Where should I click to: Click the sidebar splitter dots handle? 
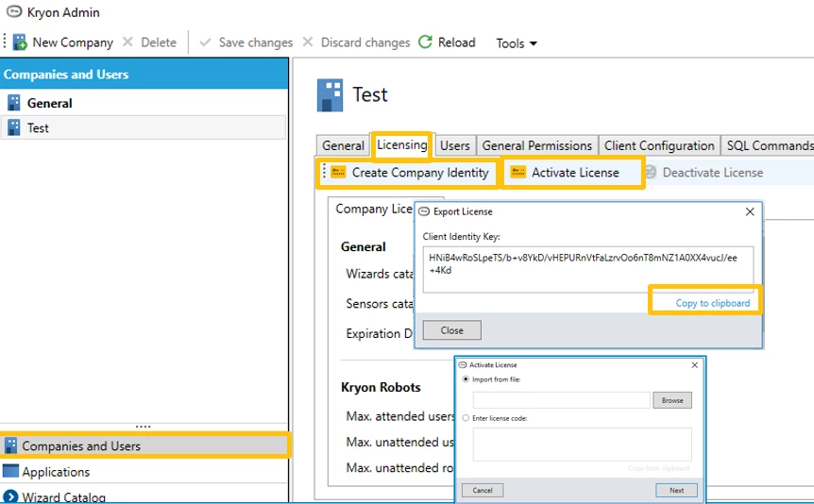144,427
